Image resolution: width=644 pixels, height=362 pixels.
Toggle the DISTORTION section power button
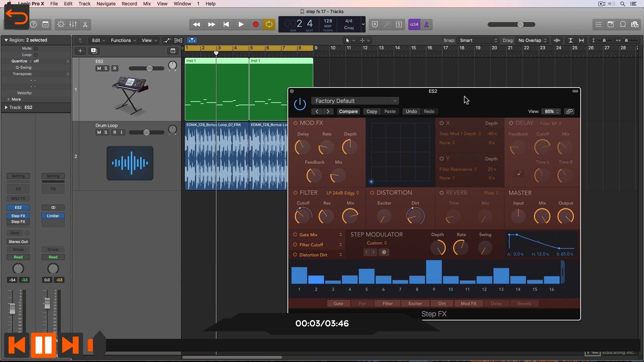372,193
